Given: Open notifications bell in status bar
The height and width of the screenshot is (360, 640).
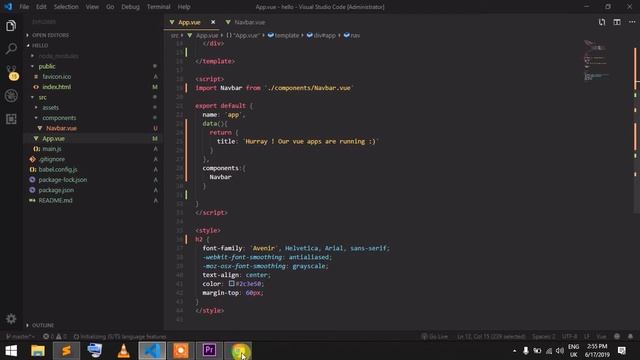Looking at the screenshot, I should point(630,337).
